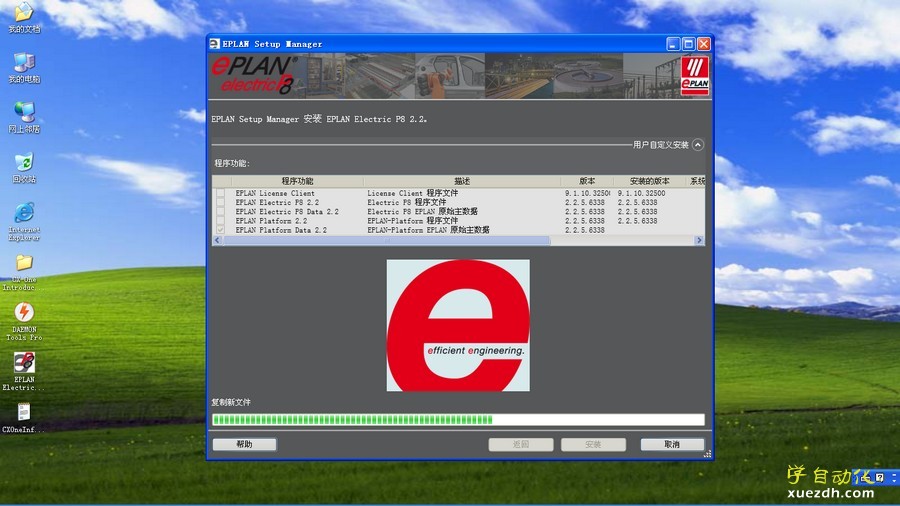Click the green file copy progress bar

pos(458,420)
